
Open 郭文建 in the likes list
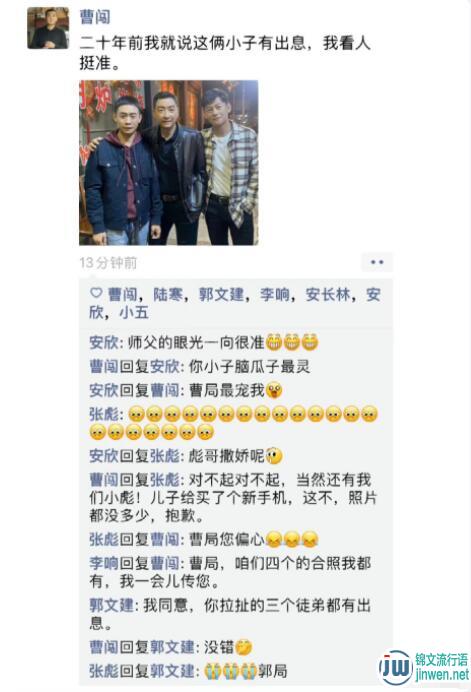[x=222, y=294]
